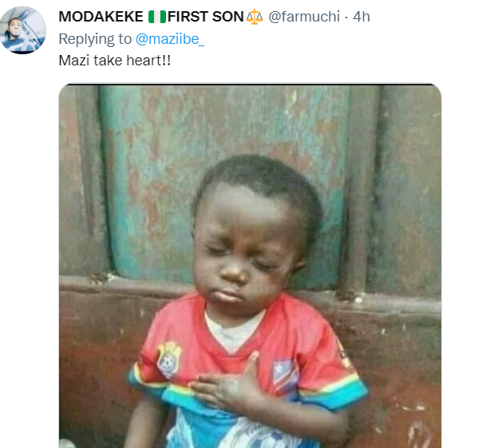The height and width of the screenshot is (448, 482).
Task: Click the Nigerian flag emoji in name
Action: tap(157, 17)
